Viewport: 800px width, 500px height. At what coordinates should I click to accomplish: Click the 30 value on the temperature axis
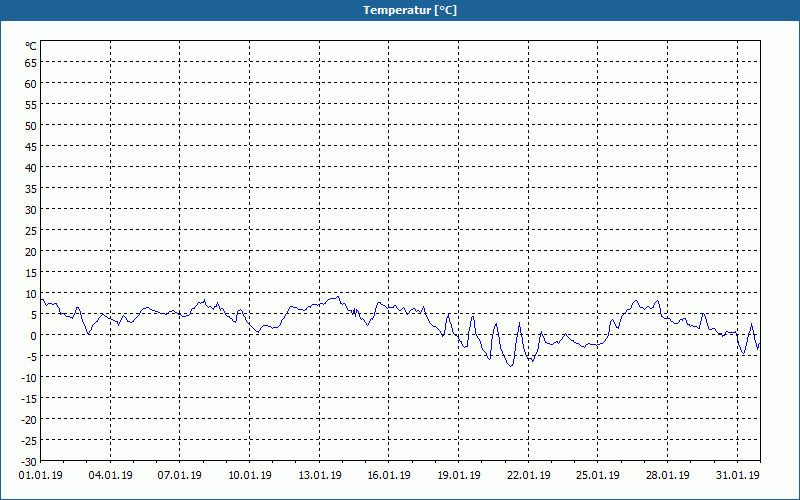pyautogui.click(x=30, y=209)
